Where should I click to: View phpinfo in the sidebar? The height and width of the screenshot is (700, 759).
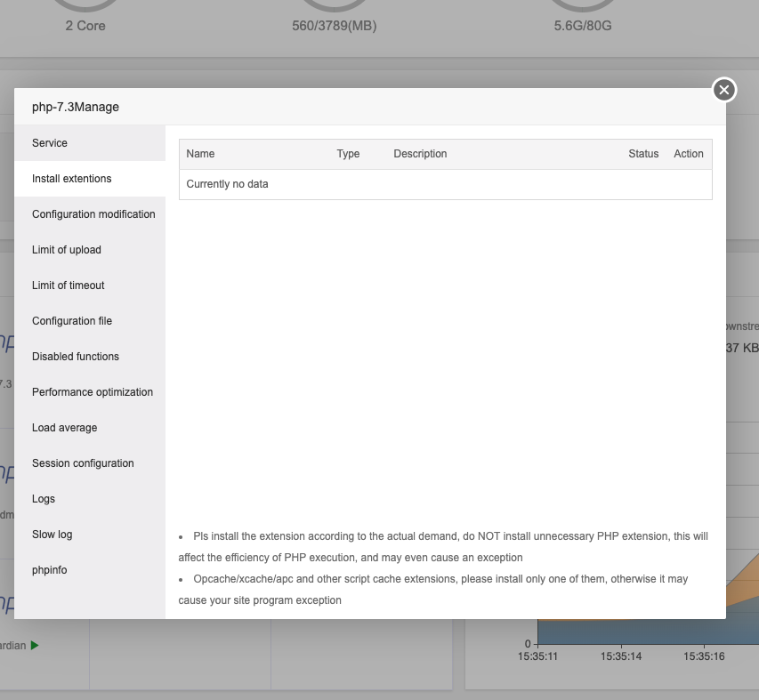coord(50,570)
